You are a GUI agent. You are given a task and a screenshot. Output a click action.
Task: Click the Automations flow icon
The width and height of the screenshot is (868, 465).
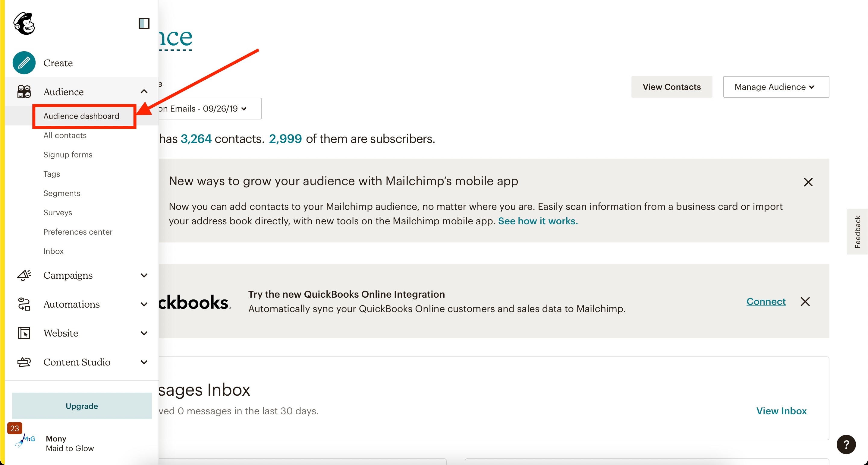click(x=24, y=304)
